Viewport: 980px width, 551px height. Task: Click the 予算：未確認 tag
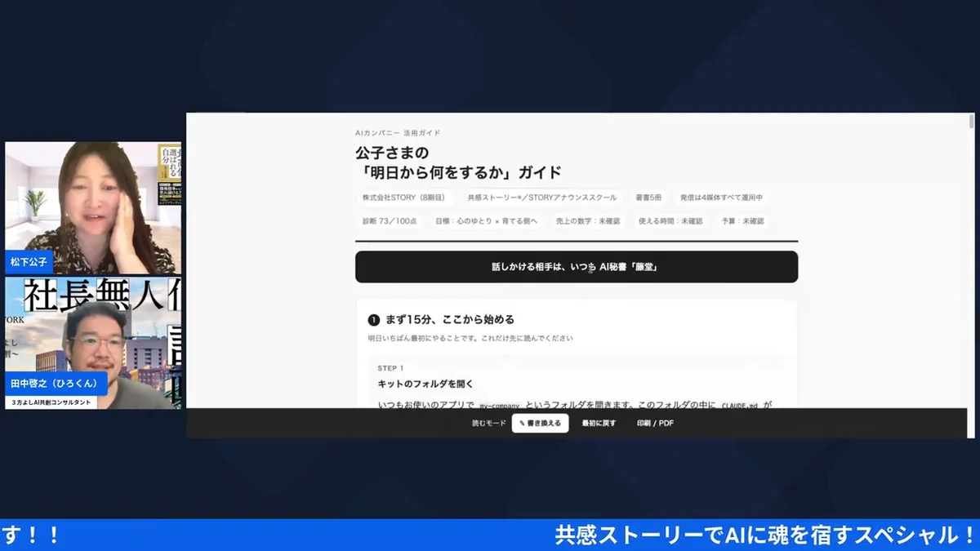[742, 221]
